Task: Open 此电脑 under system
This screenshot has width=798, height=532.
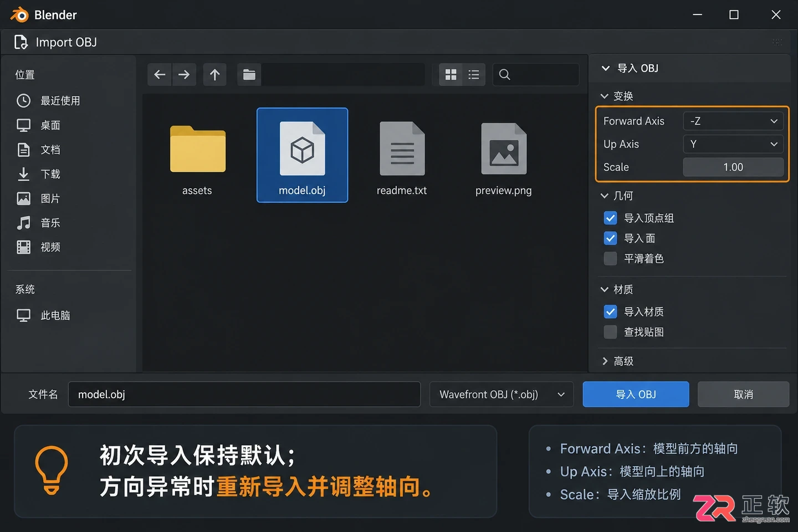Action: click(44, 315)
